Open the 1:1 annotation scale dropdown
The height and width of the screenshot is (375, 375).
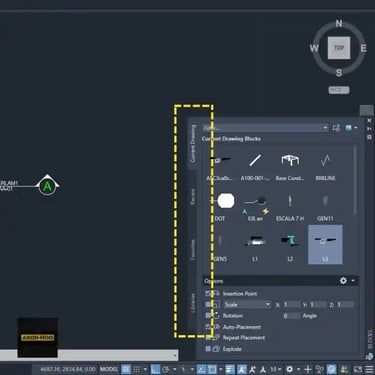coord(275,369)
